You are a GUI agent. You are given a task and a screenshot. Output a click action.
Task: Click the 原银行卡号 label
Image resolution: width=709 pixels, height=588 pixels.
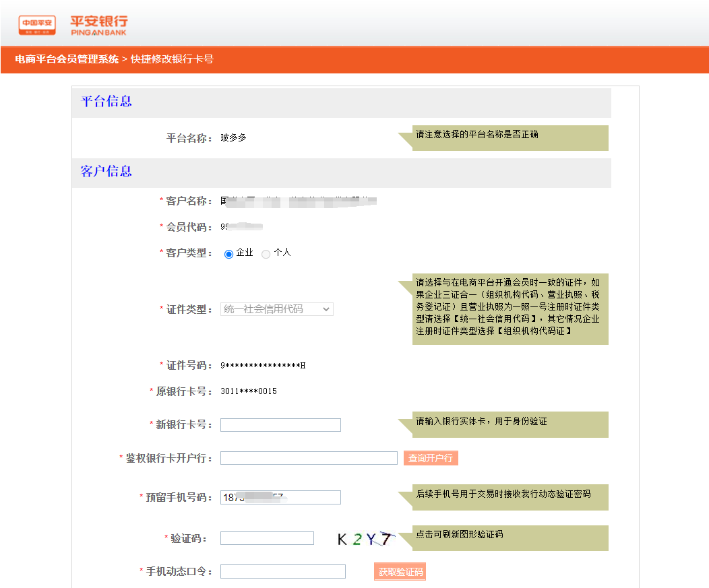coord(183,391)
